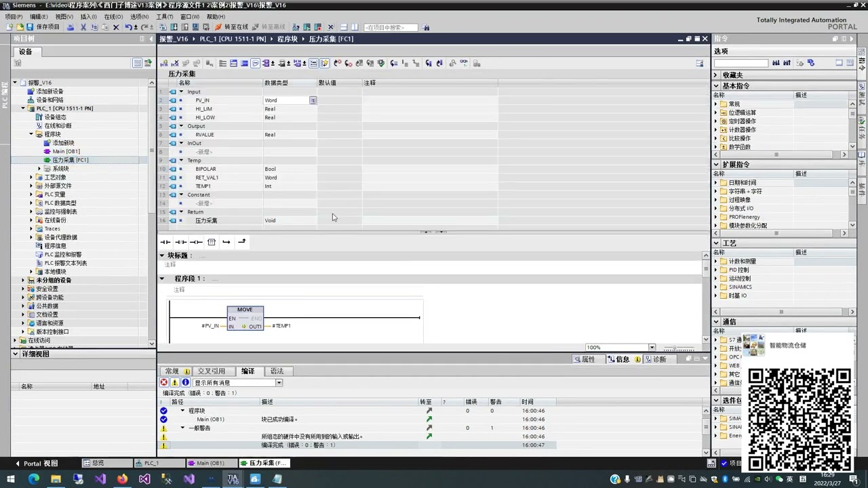Expand the 监控与强制表 tree node

[x=31, y=211]
